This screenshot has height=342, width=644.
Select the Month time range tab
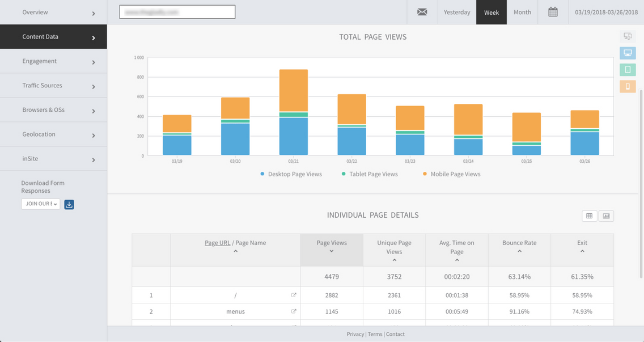coord(522,12)
